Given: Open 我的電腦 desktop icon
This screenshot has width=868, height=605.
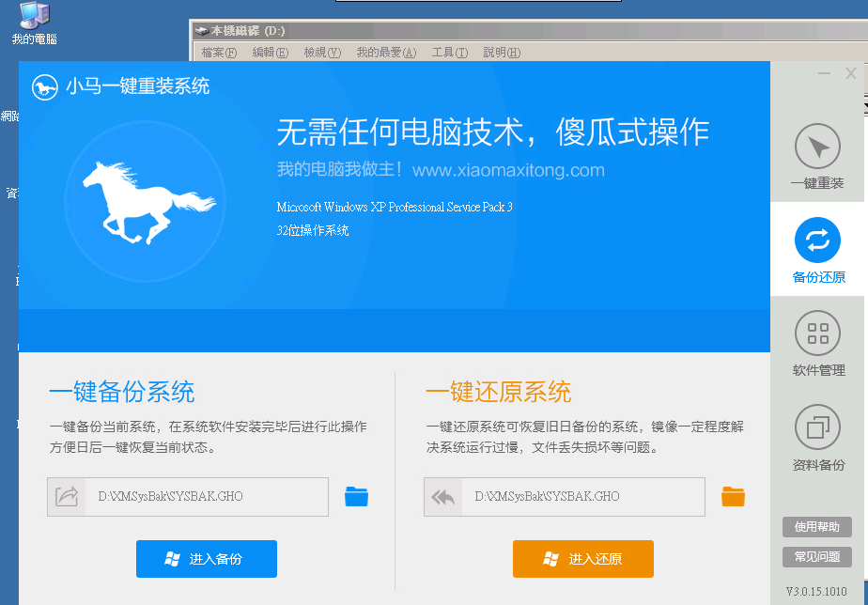Looking at the screenshot, I should [35, 23].
